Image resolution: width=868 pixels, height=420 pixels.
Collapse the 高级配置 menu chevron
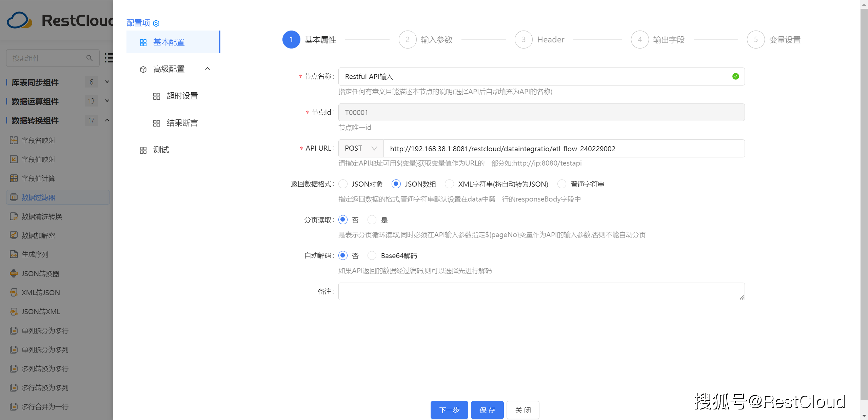click(x=208, y=69)
